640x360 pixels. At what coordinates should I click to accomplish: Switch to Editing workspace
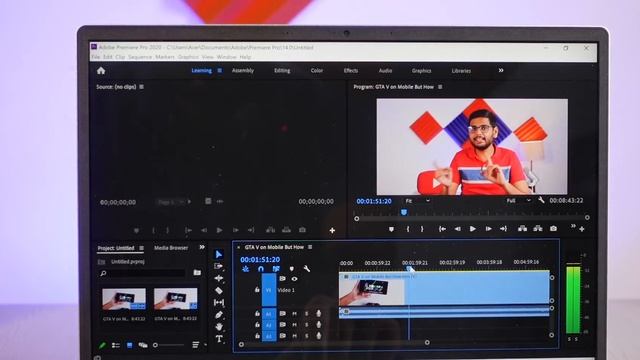pyautogui.click(x=282, y=70)
